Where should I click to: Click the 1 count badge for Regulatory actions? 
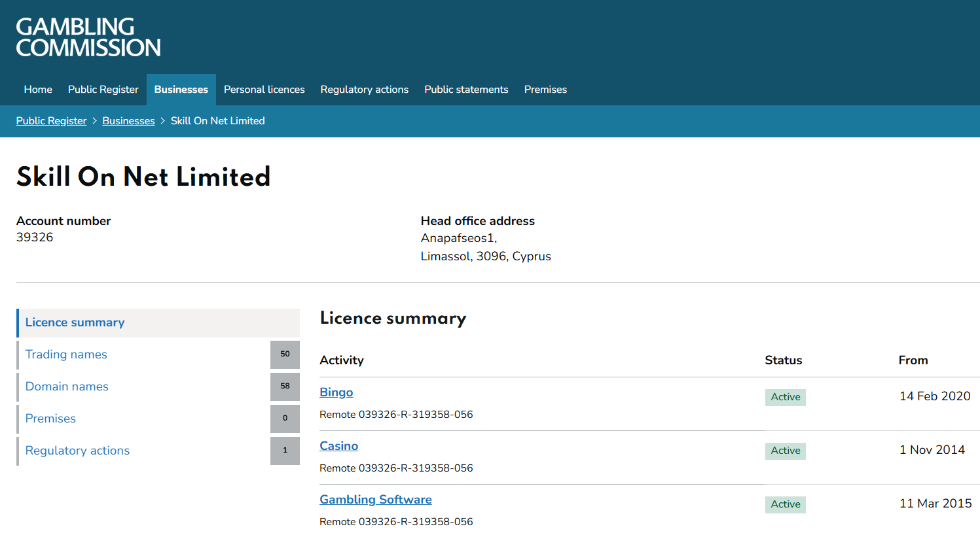[x=285, y=451]
